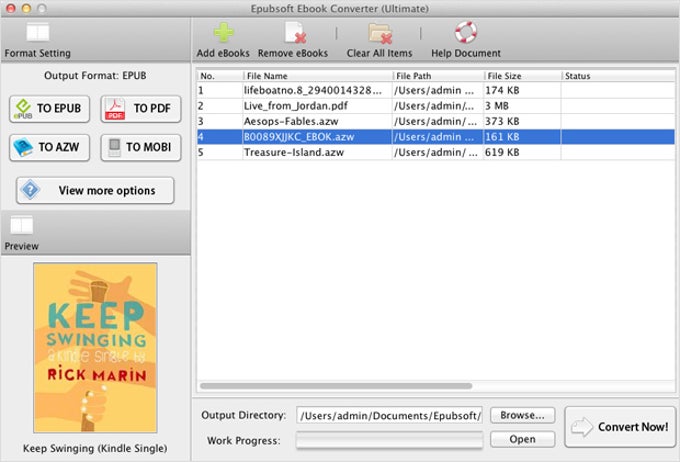Image resolution: width=680 pixels, height=462 pixels.
Task: Click the Status column header
Action: pyautogui.click(x=618, y=76)
